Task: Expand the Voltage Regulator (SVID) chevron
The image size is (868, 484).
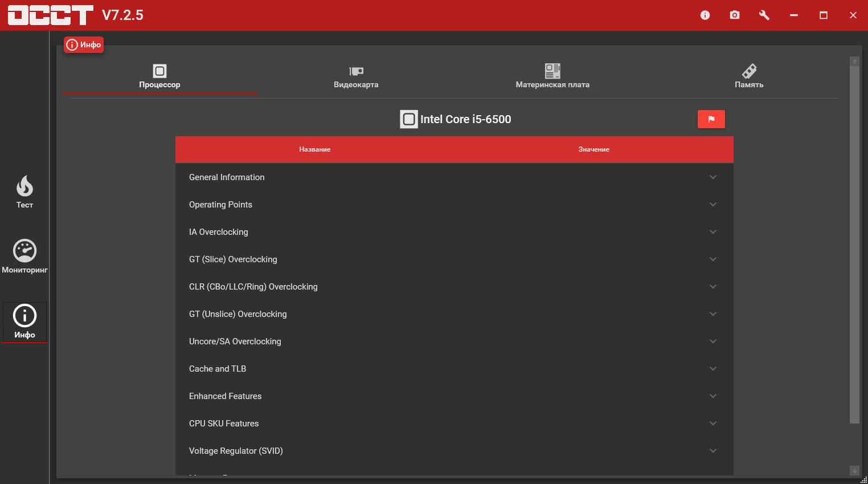Action: (x=713, y=451)
